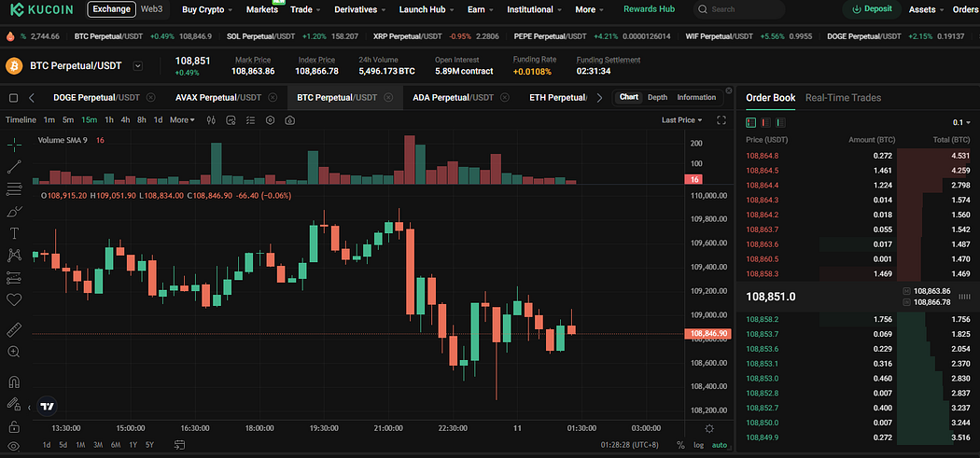Expand the Earn menu
The image size is (980, 458).
(480, 9)
